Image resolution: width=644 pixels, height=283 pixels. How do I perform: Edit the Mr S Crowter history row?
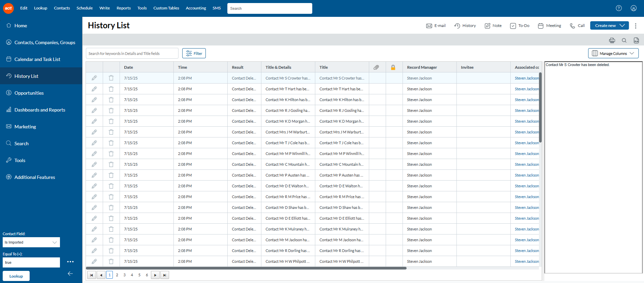94,78
